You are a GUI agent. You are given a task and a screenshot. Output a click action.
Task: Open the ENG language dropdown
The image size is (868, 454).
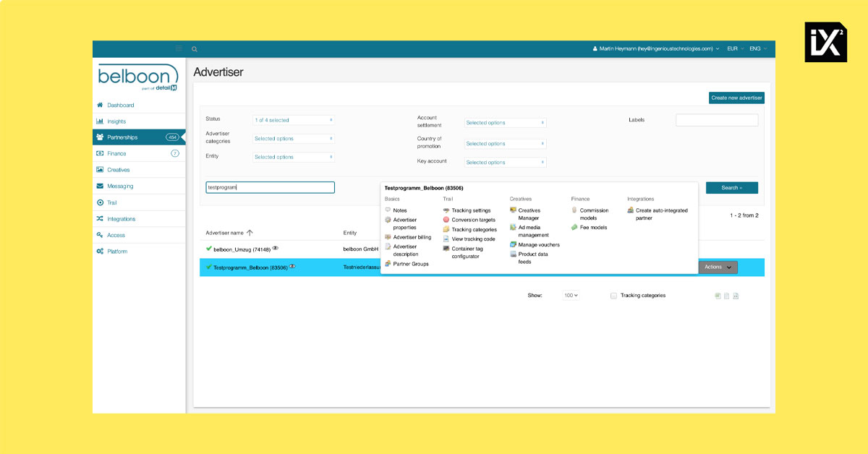tap(758, 48)
